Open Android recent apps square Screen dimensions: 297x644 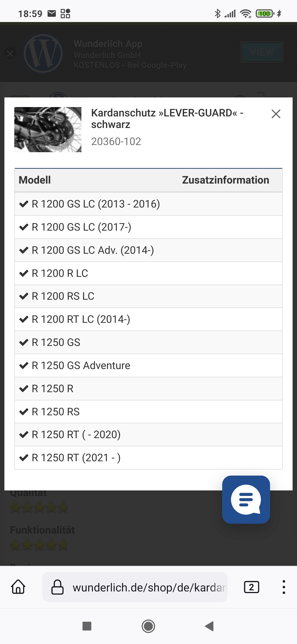pyautogui.click(x=87, y=626)
